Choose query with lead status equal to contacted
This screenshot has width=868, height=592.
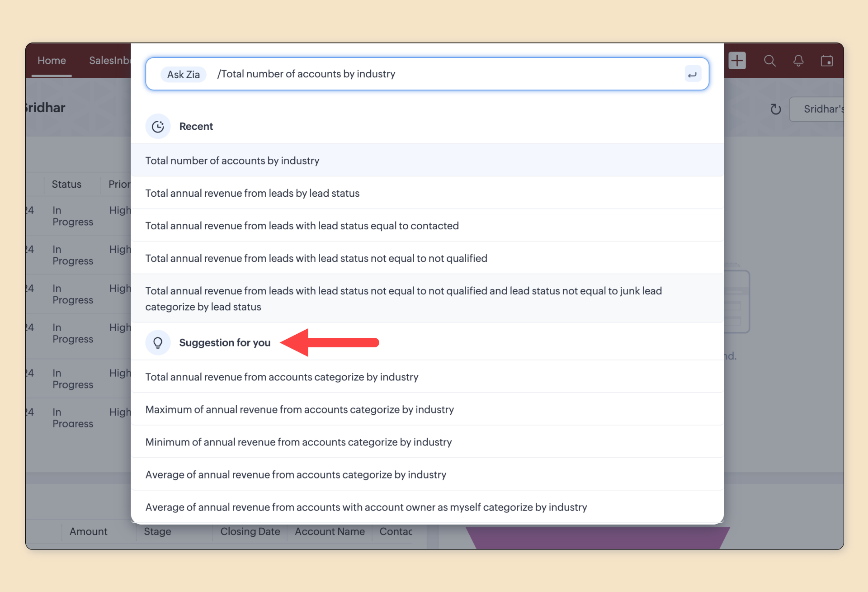(302, 226)
